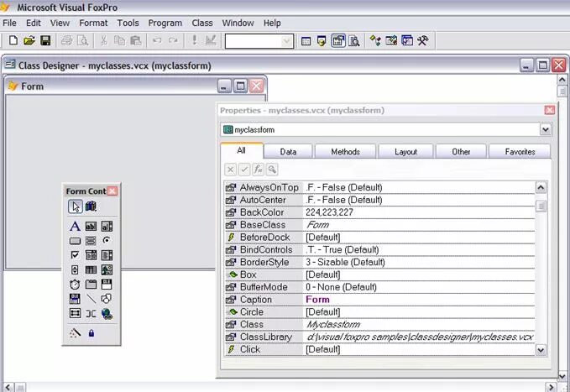Select the Hyperlink globe control tool
Image resolution: width=570 pixels, height=392 pixels.
click(x=107, y=313)
